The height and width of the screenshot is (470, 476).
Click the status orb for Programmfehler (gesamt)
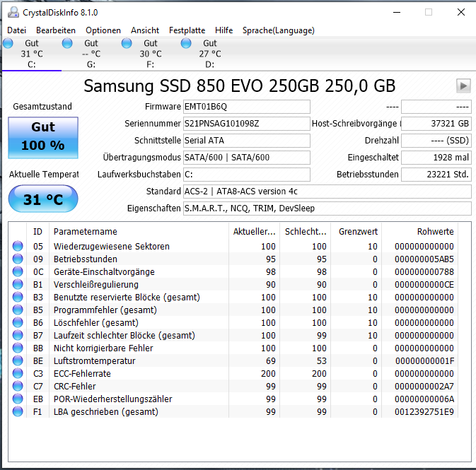pos(18,310)
